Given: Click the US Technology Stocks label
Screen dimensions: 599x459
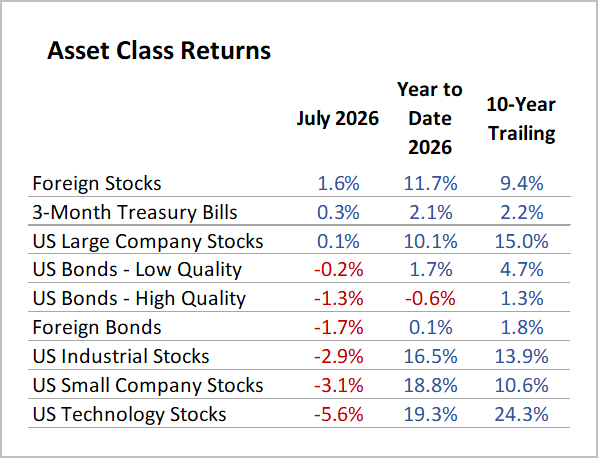Looking at the screenshot, I should point(130,414).
